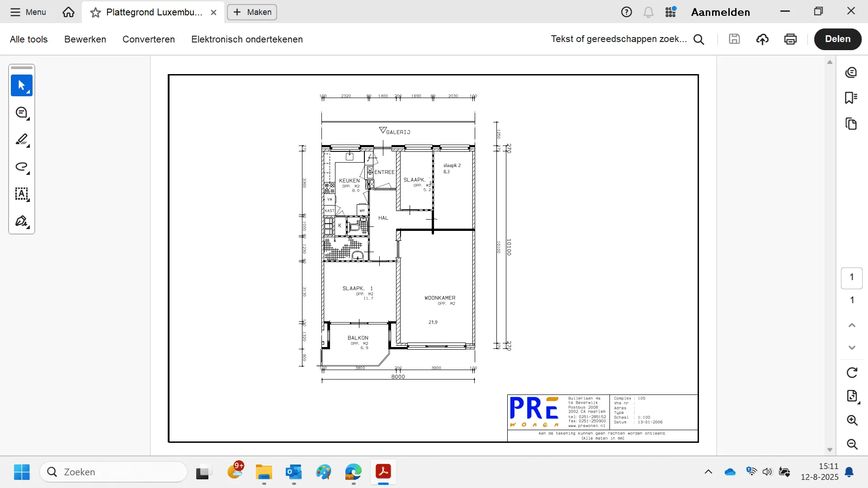Go to previous page with up chevron
The height and width of the screenshot is (488, 868).
(x=852, y=325)
